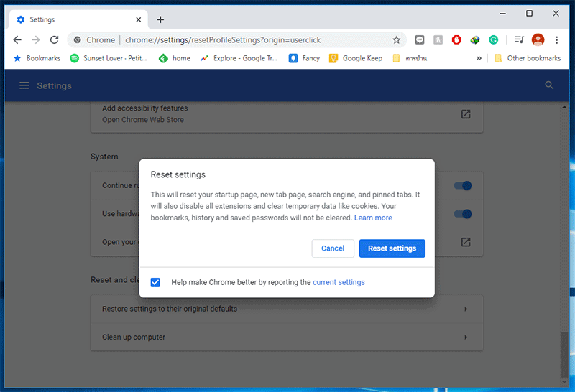Click the Settings page title text
This screenshot has height=392, width=575.
coord(55,85)
